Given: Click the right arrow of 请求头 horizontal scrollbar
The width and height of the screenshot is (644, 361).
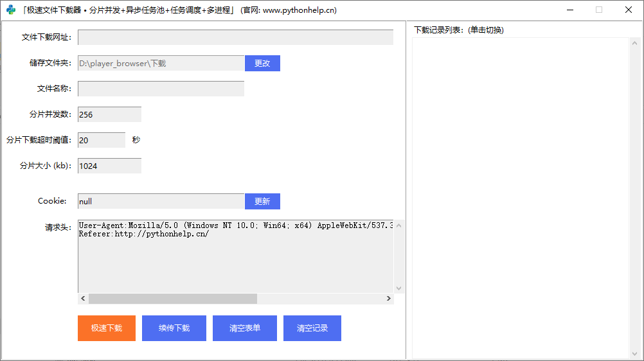Looking at the screenshot, I should pyautogui.click(x=388, y=299).
